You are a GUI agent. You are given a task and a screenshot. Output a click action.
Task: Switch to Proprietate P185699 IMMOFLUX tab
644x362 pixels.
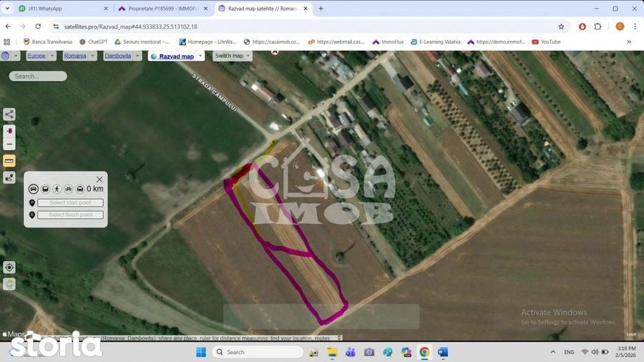coord(162,8)
